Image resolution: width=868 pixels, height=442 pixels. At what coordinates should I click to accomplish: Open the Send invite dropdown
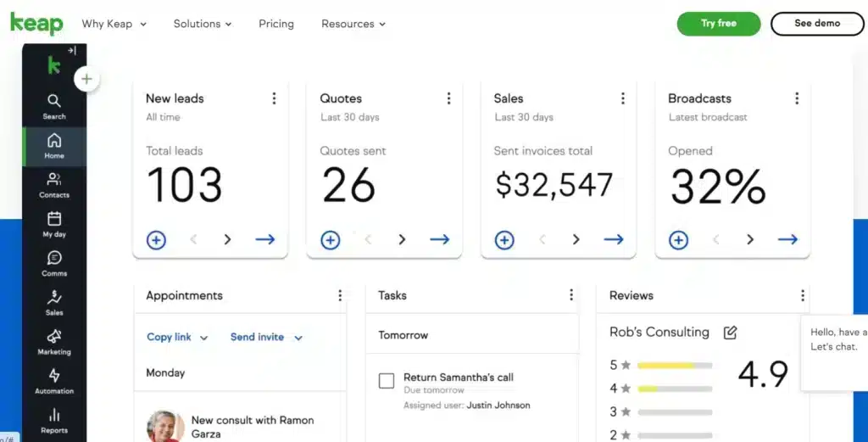[266, 337]
